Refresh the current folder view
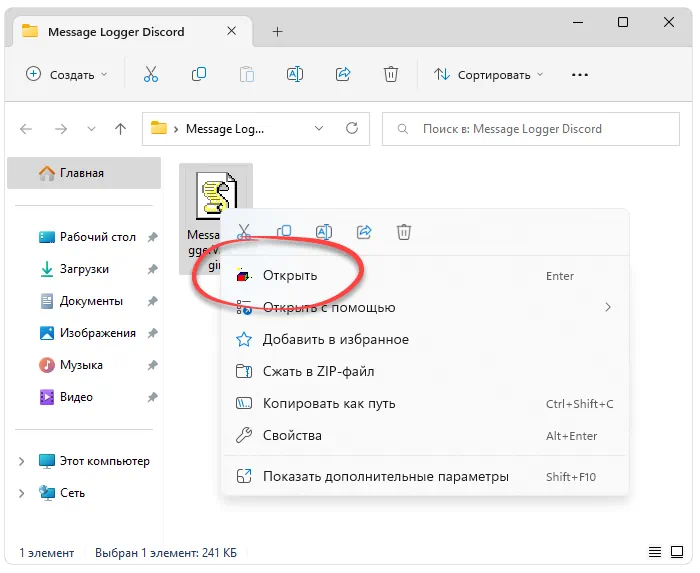This screenshot has height=573, width=700. [x=352, y=129]
